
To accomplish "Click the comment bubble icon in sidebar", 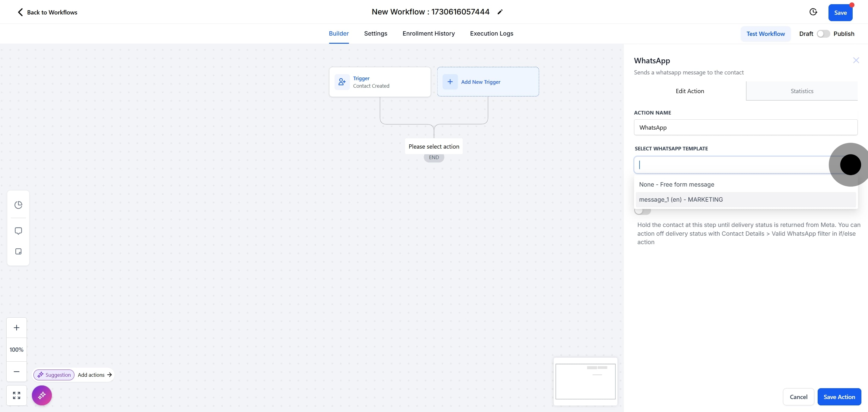I will [x=18, y=231].
